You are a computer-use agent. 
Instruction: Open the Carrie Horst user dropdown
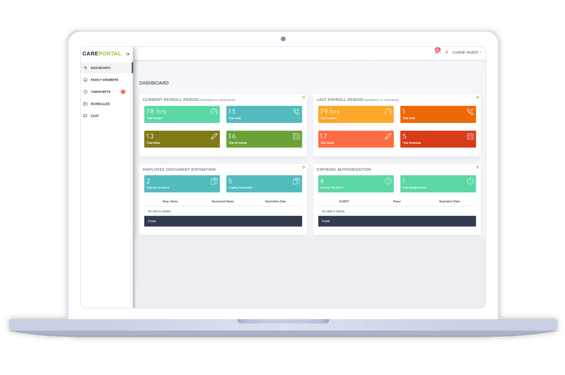click(x=466, y=52)
